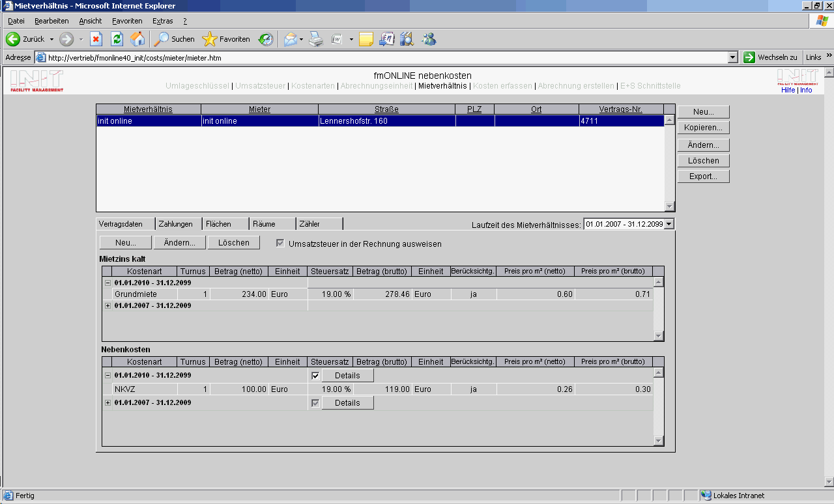Select the NKVZ row cell

(144, 389)
